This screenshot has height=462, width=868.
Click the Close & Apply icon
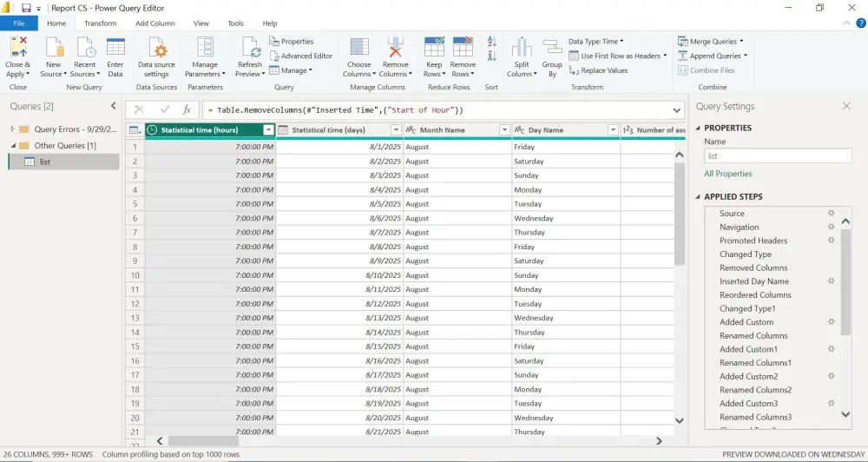pos(18,47)
